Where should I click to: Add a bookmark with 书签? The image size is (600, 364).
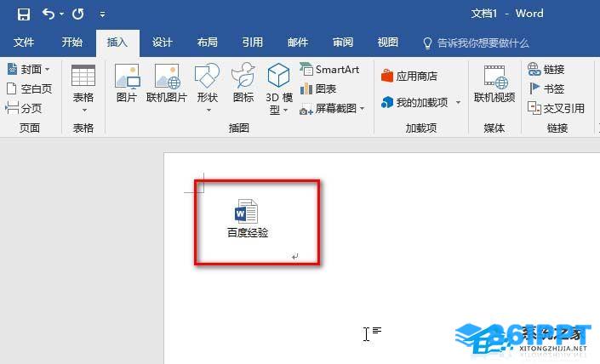tap(546, 89)
